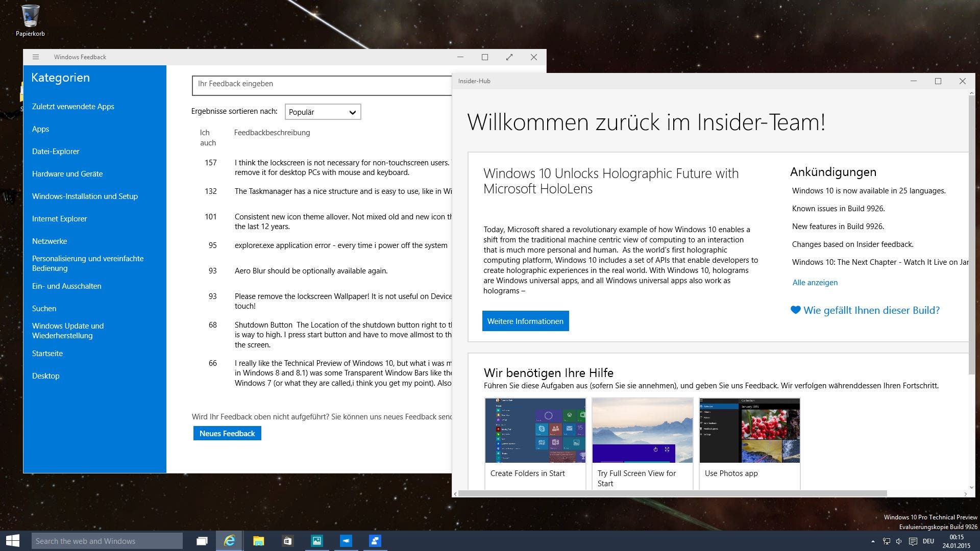Screen dimensions: 980x551
Task: Select the Startseite category
Action: click(47, 353)
